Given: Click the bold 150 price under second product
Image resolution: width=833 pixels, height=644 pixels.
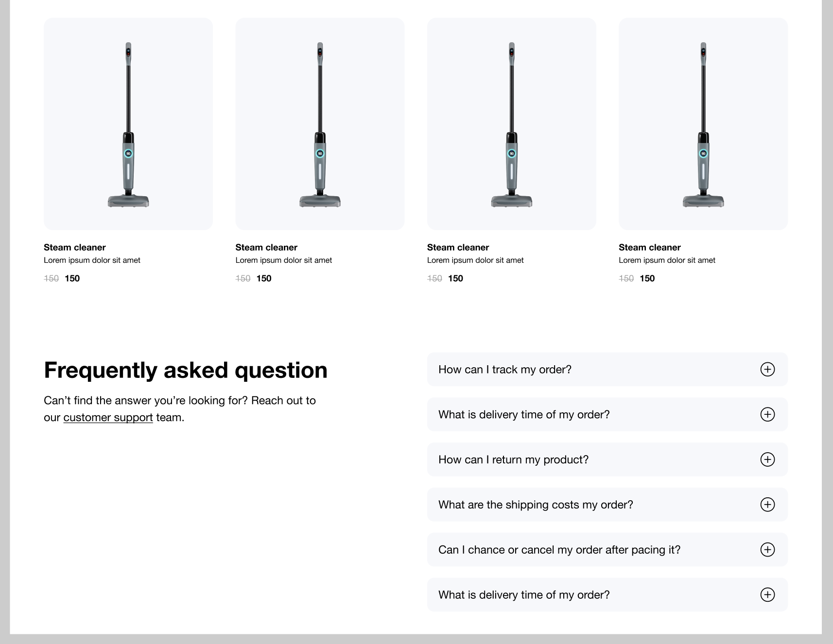Looking at the screenshot, I should click(x=264, y=278).
